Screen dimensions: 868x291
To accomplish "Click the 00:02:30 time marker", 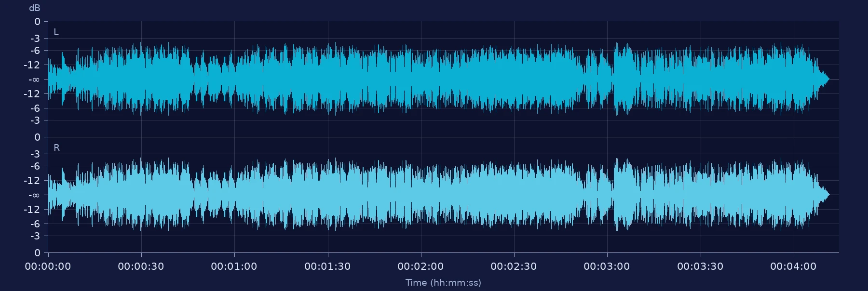I will click(x=514, y=266).
